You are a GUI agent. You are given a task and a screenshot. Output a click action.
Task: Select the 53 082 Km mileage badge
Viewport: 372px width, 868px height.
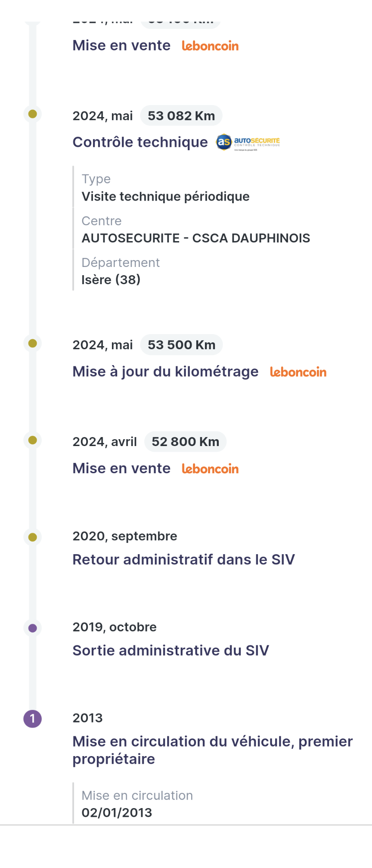(x=181, y=116)
